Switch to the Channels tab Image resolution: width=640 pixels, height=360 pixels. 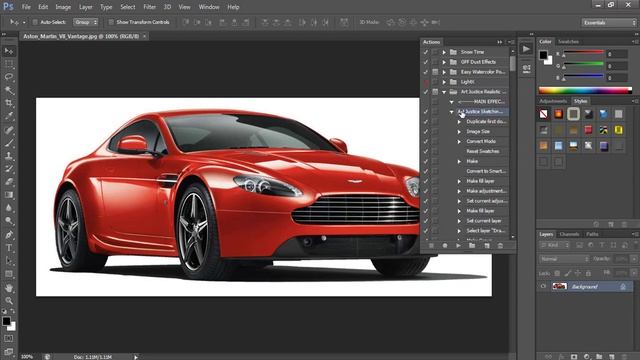tap(569, 234)
